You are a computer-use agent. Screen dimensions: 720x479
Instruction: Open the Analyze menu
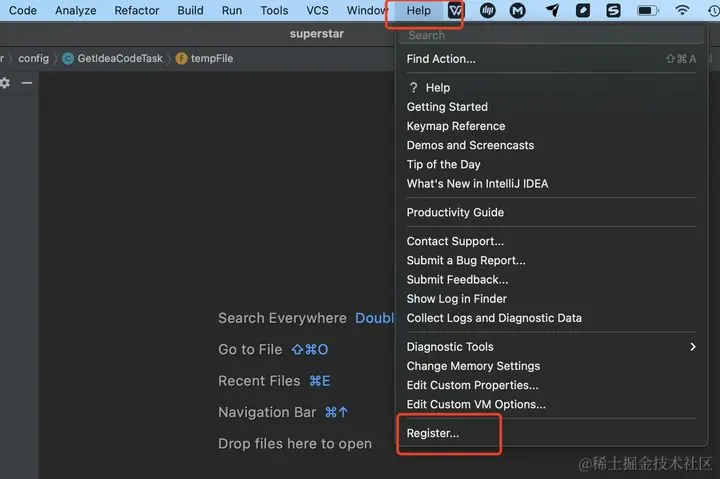(x=75, y=10)
